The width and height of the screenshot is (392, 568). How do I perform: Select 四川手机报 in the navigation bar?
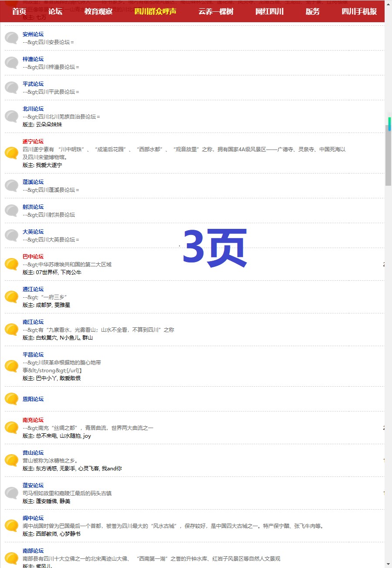pyautogui.click(x=359, y=11)
